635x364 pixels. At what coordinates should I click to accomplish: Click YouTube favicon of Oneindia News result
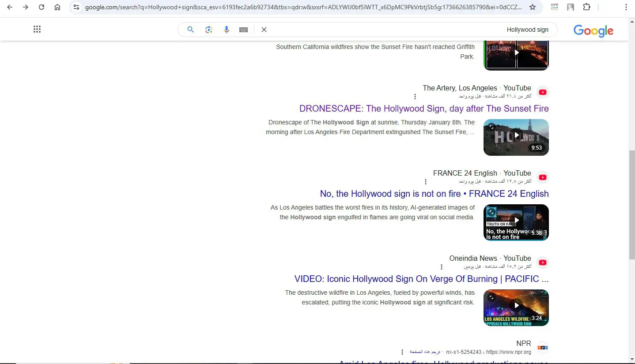point(543,263)
